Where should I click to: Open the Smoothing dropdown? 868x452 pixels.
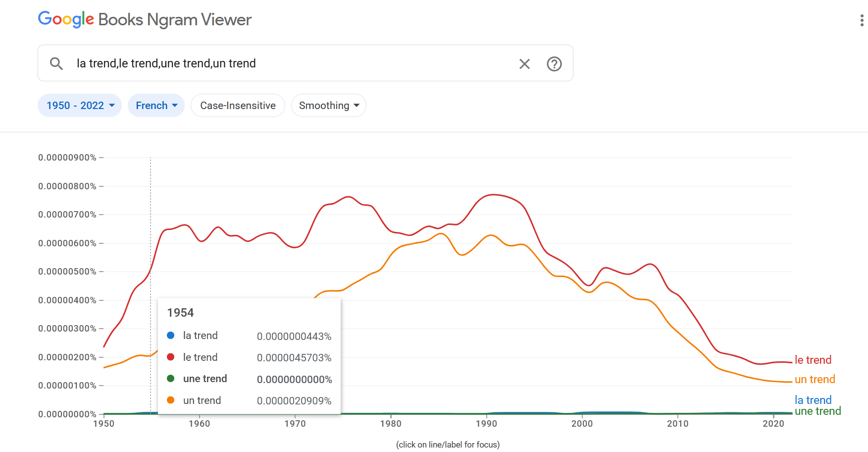coord(329,106)
